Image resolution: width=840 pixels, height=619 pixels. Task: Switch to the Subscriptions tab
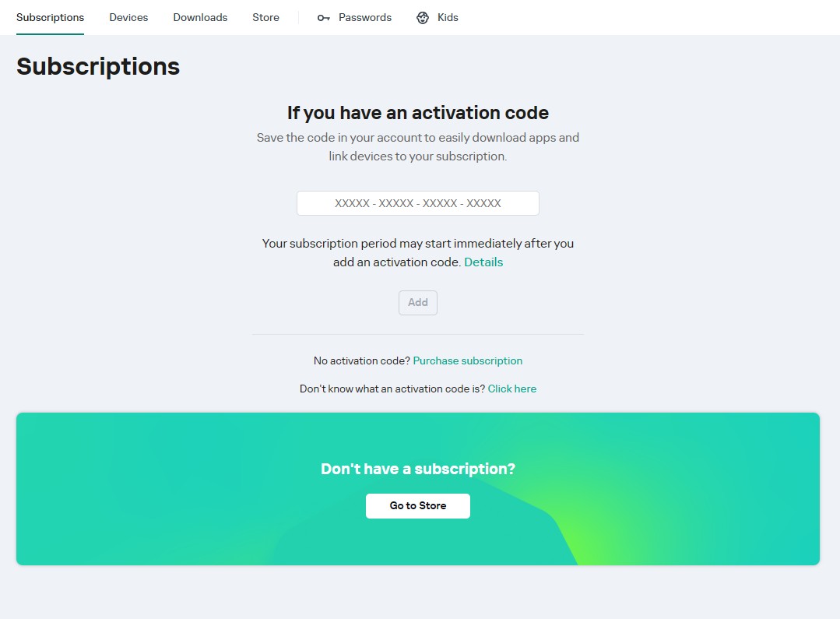[x=50, y=17]
